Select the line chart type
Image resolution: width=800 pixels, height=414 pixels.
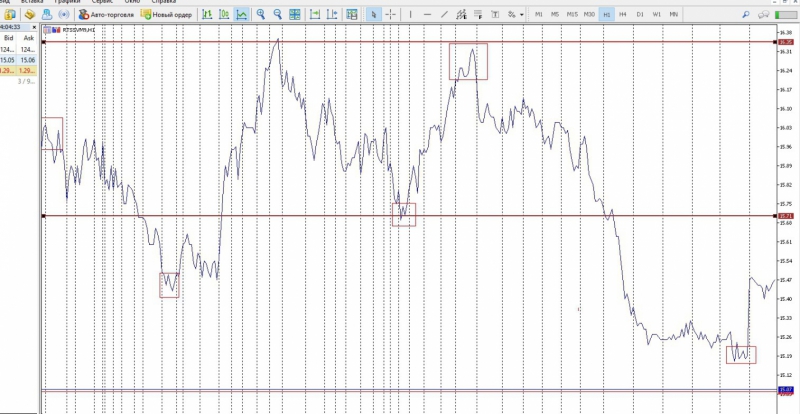(241, 14)
